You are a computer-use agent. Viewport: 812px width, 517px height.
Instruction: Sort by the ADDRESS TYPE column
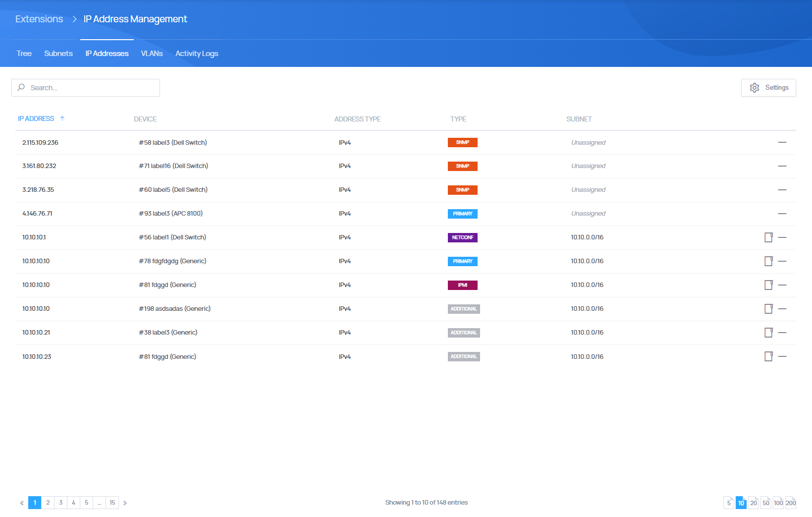coord(357,119)
